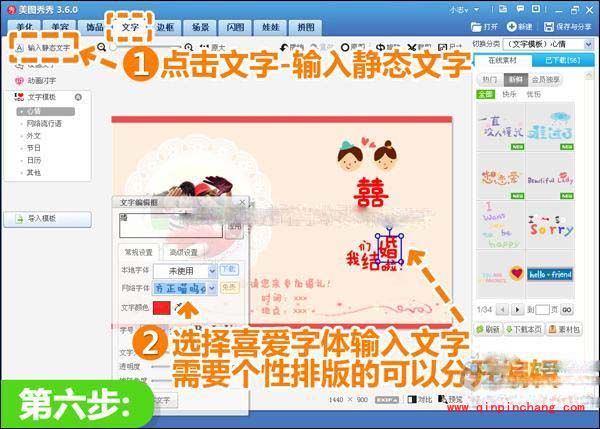Choose the red heart text template

501,274
